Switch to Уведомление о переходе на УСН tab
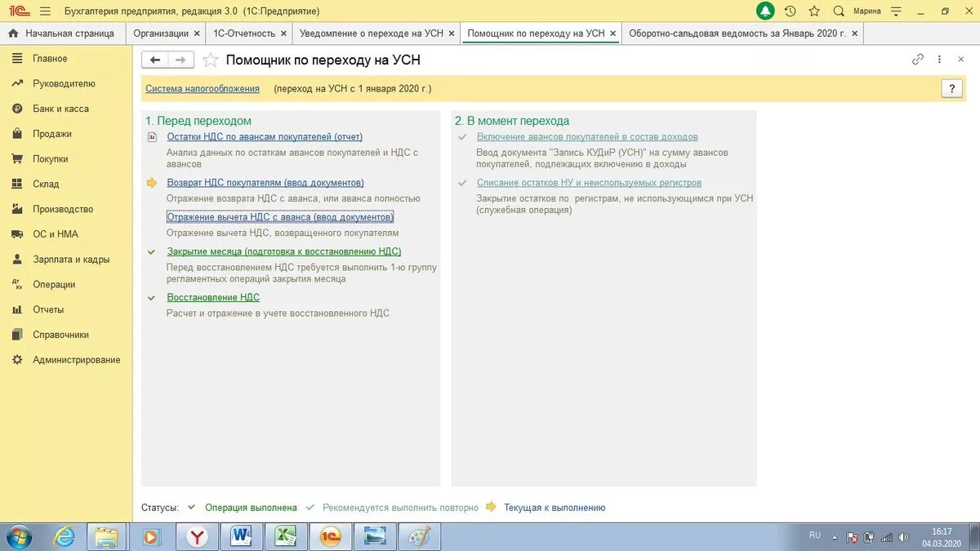This screenshot has height=551, width=980. [x=372, y=33]
